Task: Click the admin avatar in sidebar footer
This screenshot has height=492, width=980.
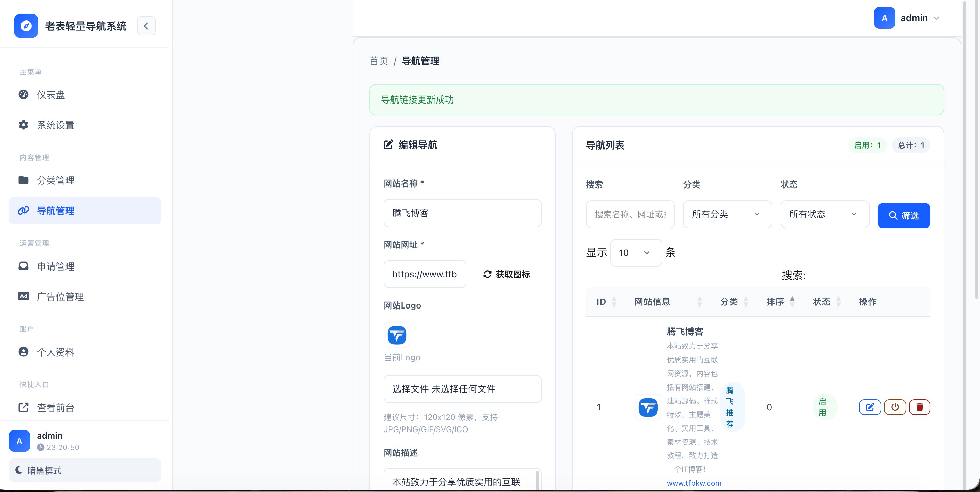Action: 19,441
